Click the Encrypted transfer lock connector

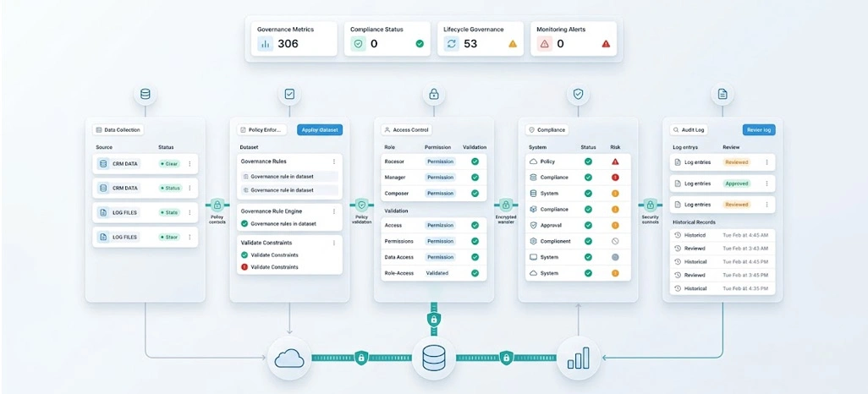point(505,205)
